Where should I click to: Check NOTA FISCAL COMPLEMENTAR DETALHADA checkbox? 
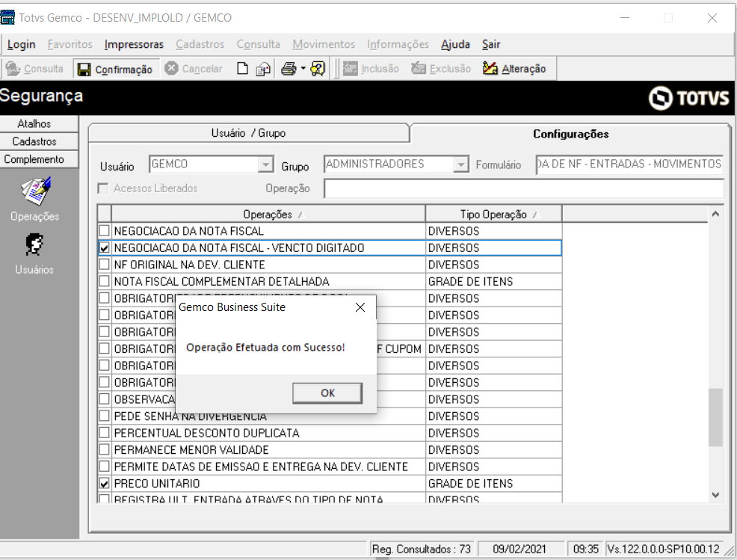(x=105, y=281)
